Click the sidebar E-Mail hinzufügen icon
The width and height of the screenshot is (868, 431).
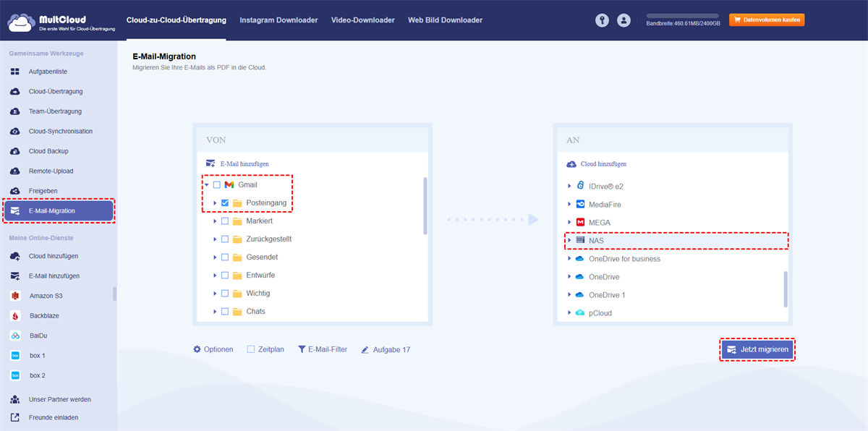pos(15,276)
